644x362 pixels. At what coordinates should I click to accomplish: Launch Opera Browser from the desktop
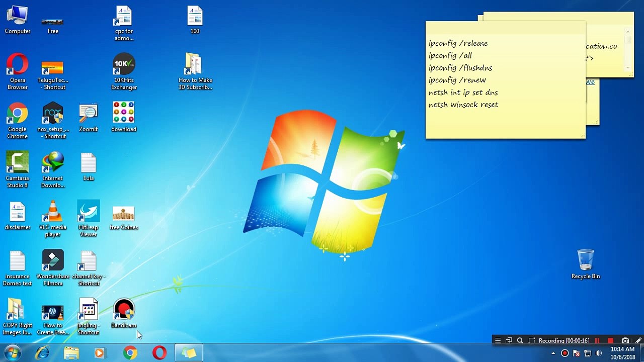pos(18,72)
